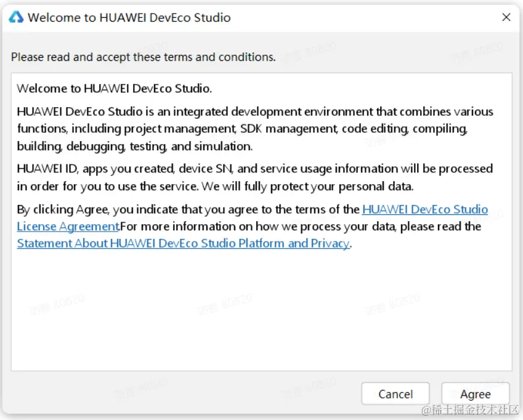The height and width of the screenshot is (420, 523).
Task: Open the Statement About HUAWEI DevEco Studio Platform and Privacy link
Action: 183,244
